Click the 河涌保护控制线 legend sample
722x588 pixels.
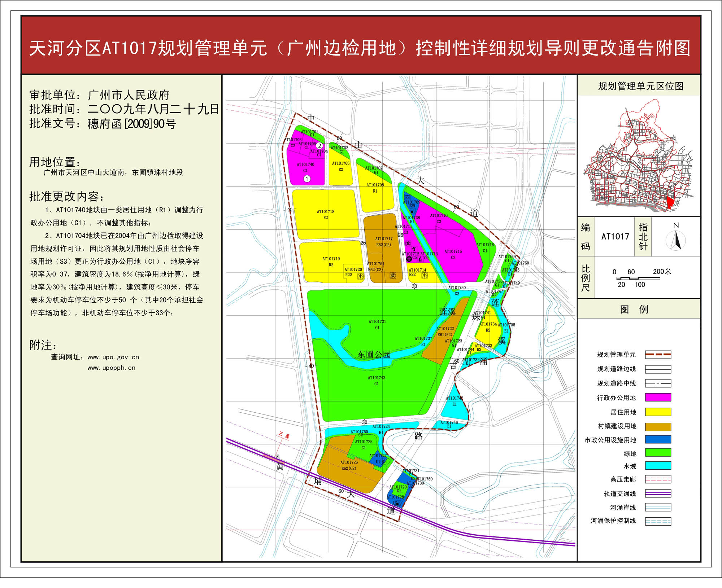[x=658, y=521]
